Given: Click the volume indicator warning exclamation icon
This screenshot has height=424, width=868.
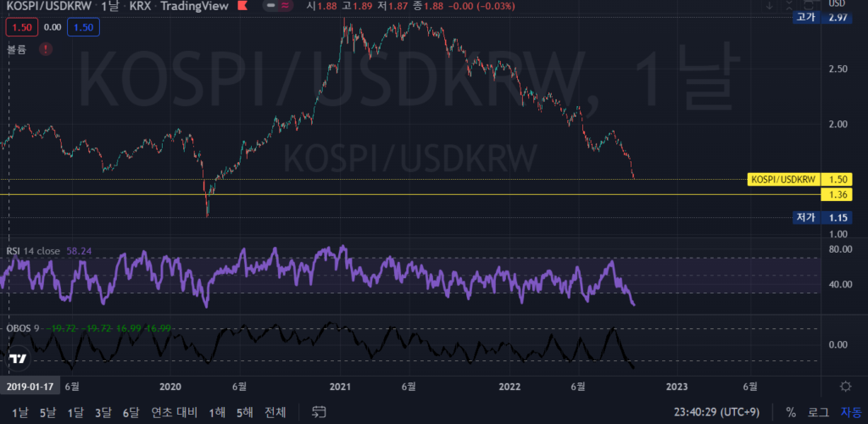Looking at the screenshot, I should (44, 49).
